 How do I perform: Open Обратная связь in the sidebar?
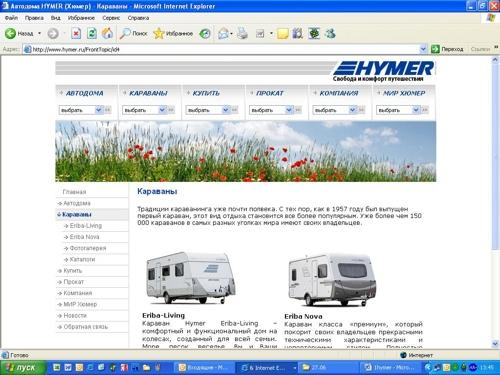pyautogui.click(x=85, y=327)
